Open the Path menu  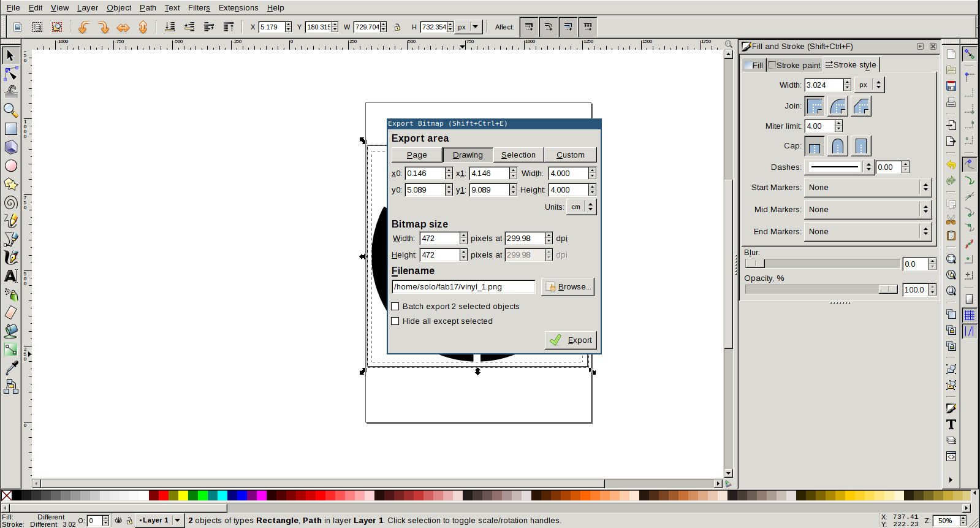[x=148, y=8]
